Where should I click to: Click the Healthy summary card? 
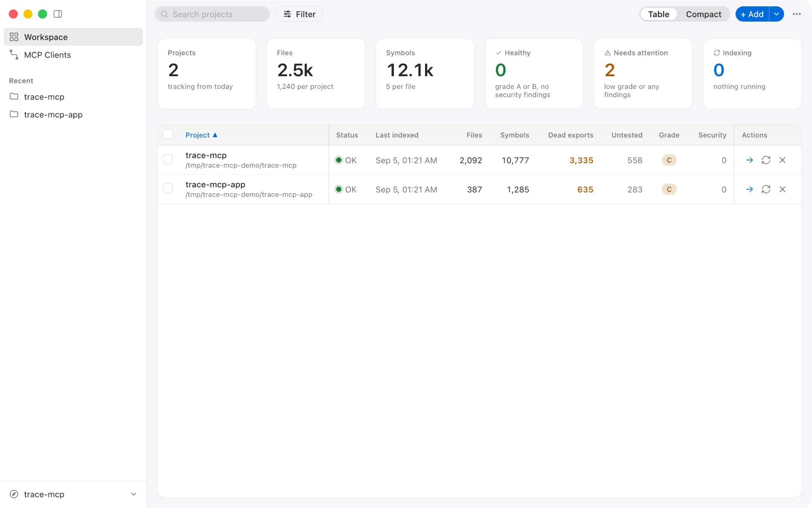[x=534, y=74]
